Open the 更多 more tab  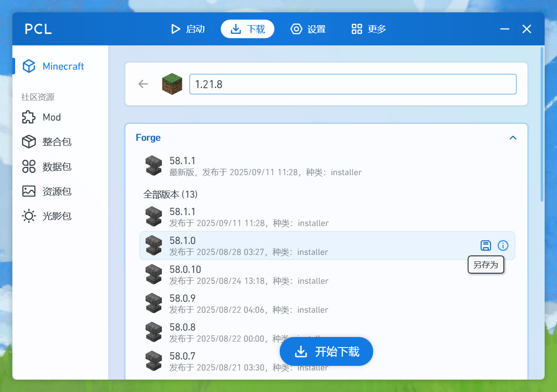[369, 29]
